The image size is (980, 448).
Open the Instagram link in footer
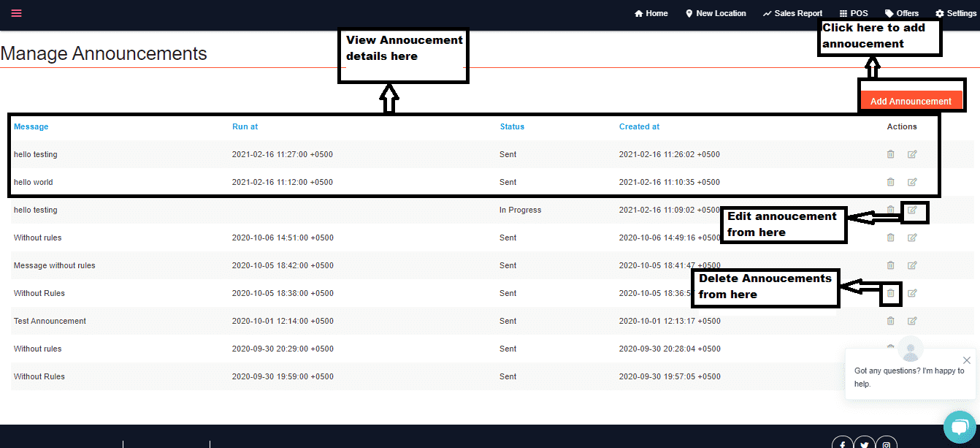(887, 444)
